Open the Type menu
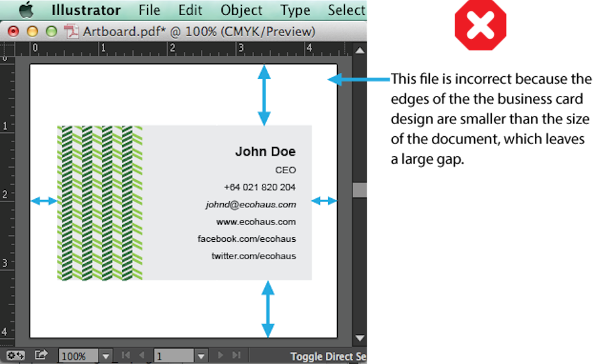595x364 pixels. pos(295,10)
